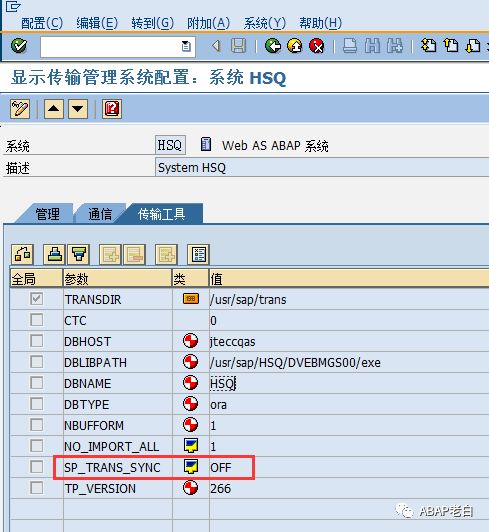The image size is (489, 532).
Task: Click the description field System HSQ
Action: [322, 168]
